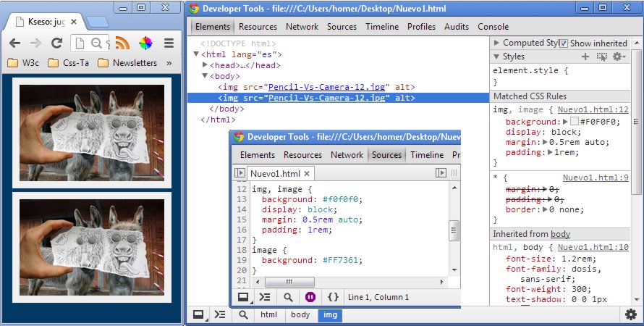Viewport: 644px width, 326px height.
Task: Add new style rule plus icon
Action: [x=585, y=57]
